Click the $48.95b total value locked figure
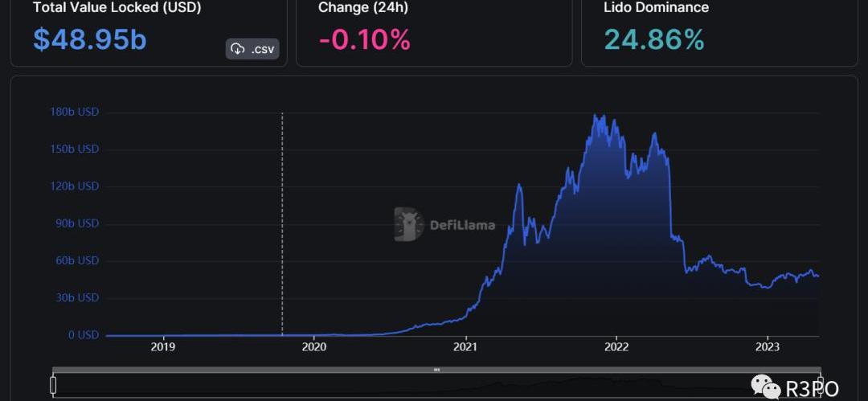This screenshot has height=401, width=868. pyautogui.click(x=90, y=39)
